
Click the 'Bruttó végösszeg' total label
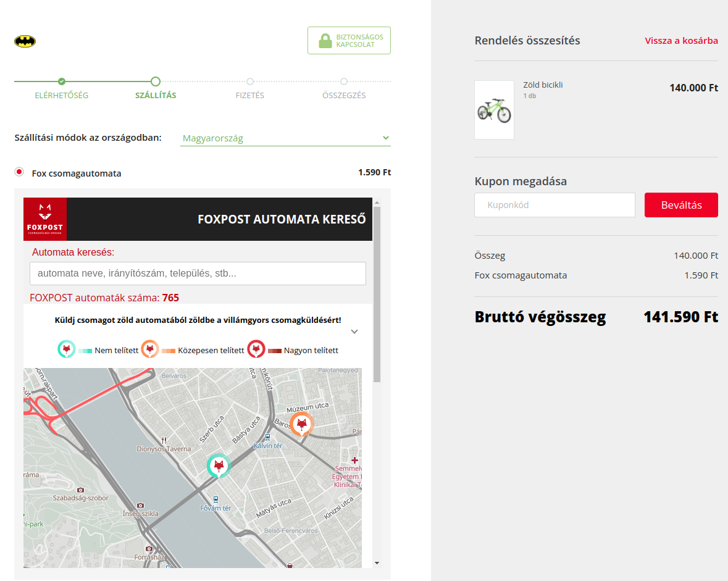coord(540,317)
